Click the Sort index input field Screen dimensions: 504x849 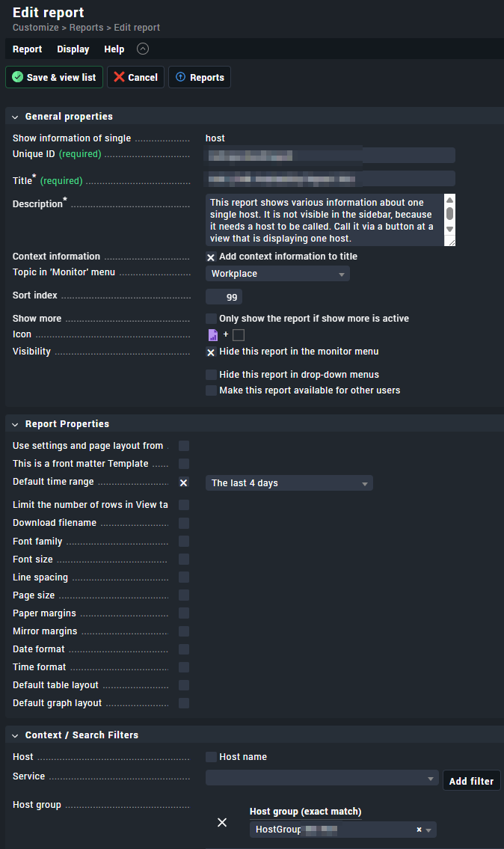[x=224, y=297]
